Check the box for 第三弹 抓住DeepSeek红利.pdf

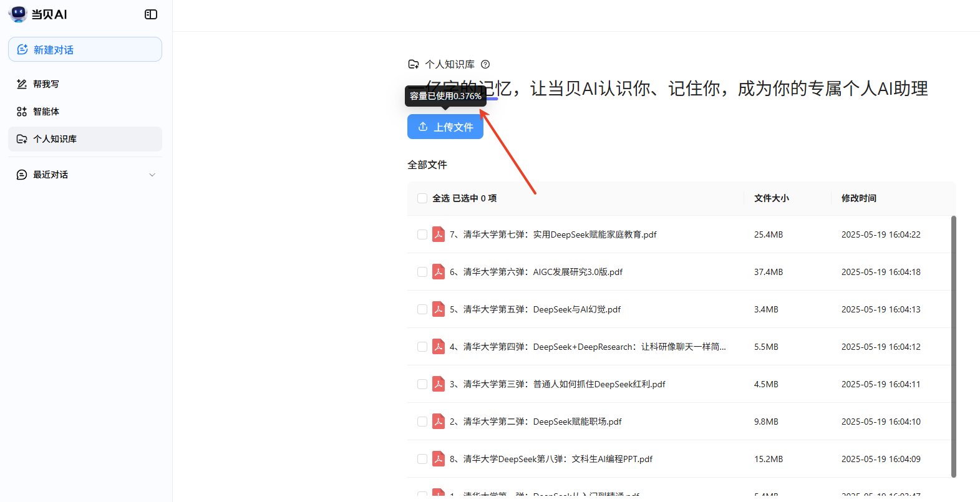click(x=422, y=384)
